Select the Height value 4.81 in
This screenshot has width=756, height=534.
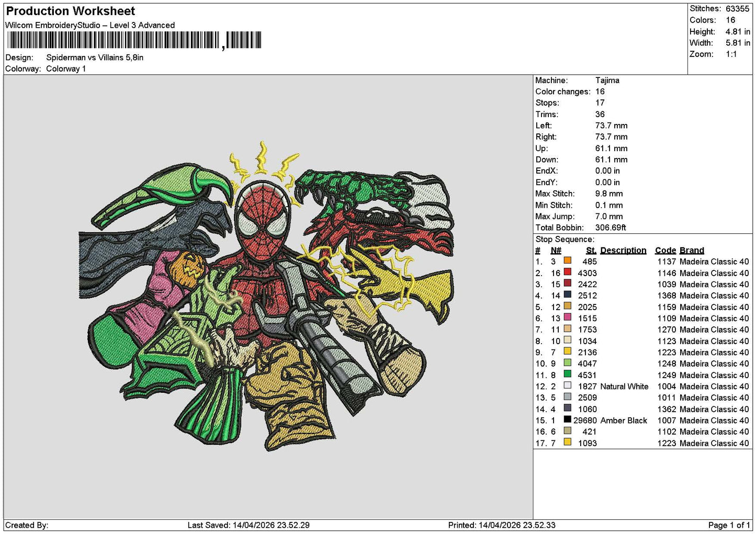point(738,31)
